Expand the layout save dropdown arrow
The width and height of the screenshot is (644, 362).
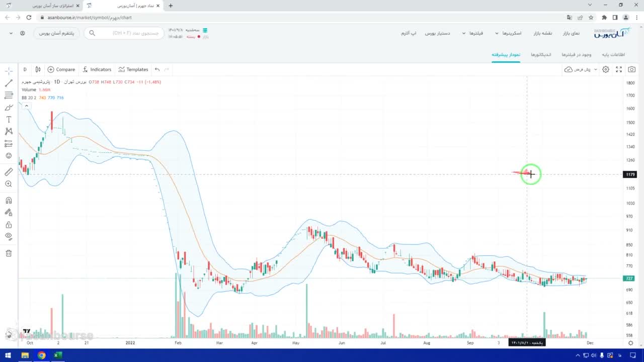[x=596, y=69]
